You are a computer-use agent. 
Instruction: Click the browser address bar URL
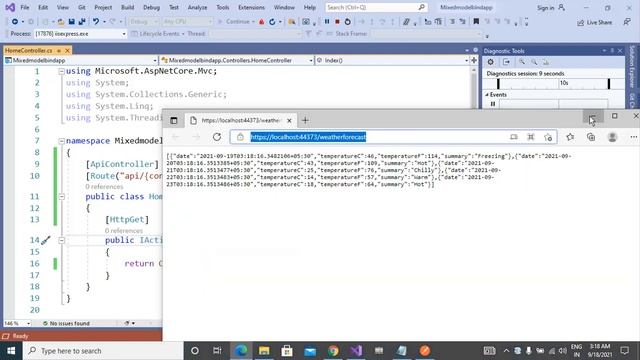[308, 137]
